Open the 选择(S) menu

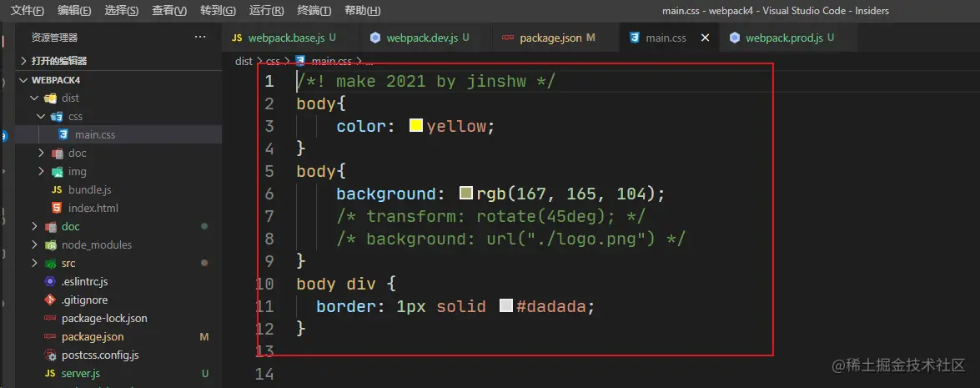pos(122,11)
